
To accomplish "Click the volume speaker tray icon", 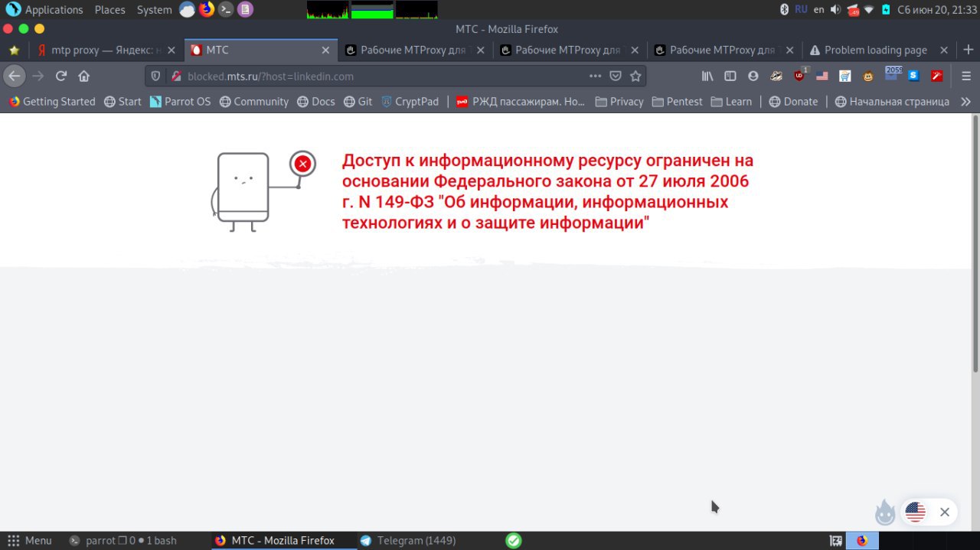I will coord(835,10).
